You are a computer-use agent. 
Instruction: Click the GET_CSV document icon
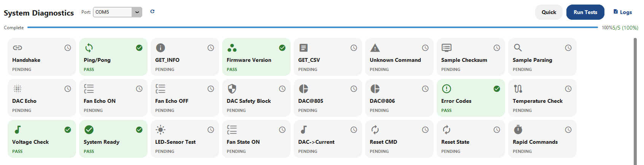pyautogui.click(x=304, y=48)
